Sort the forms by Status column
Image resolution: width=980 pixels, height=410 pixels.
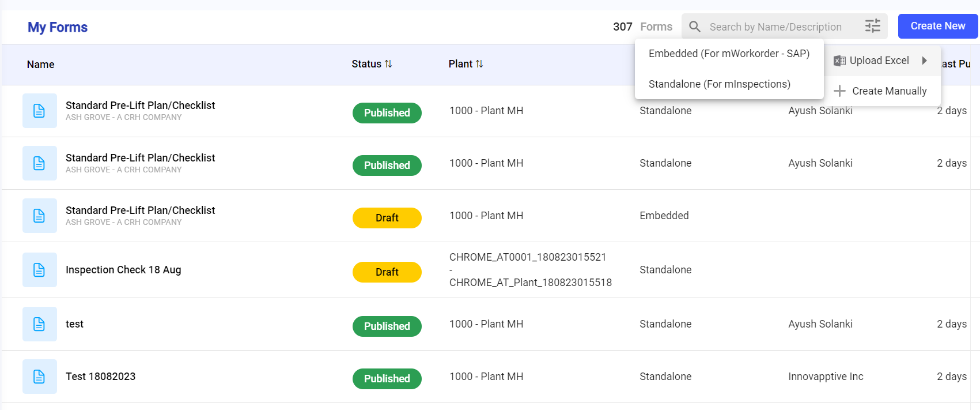[x=388, y=64]
